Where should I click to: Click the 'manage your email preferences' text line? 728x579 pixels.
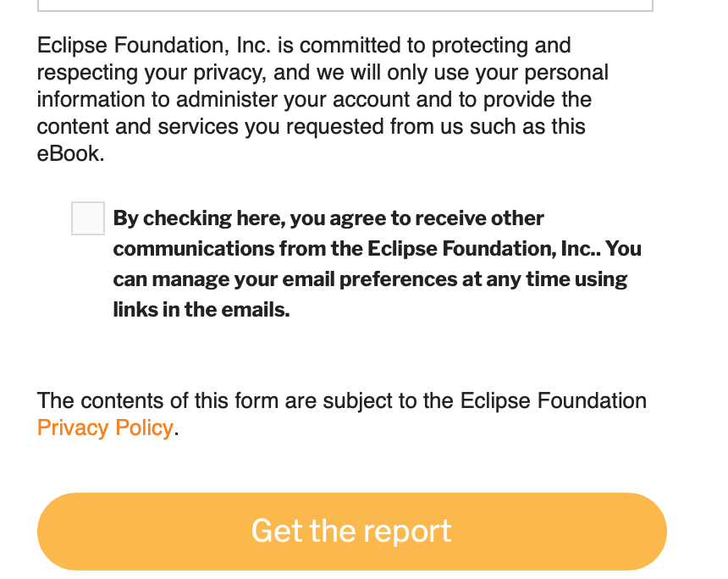[370, 279]
